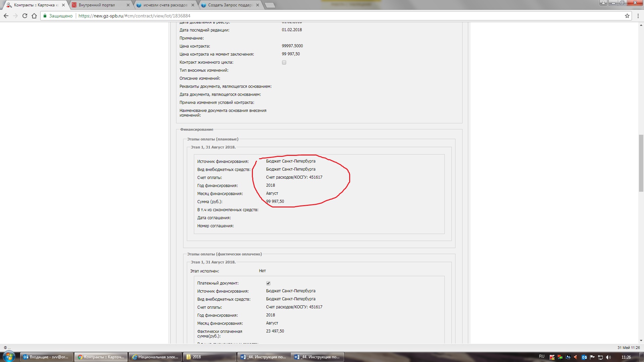The image size is (644, 362).
Task: Select the Цена контракта value 99997.5000
Action: [292, 46]
